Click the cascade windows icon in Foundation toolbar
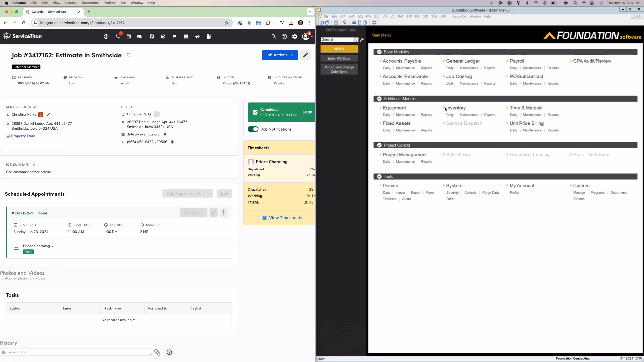Image resolution: width=644 pixels, height=362 pixels. click(x=327, y=23)
